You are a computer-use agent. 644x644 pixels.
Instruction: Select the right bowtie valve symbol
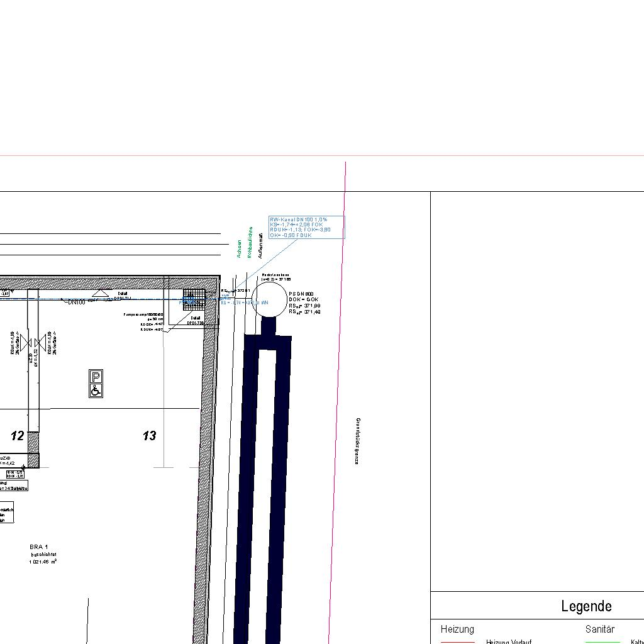40,343
